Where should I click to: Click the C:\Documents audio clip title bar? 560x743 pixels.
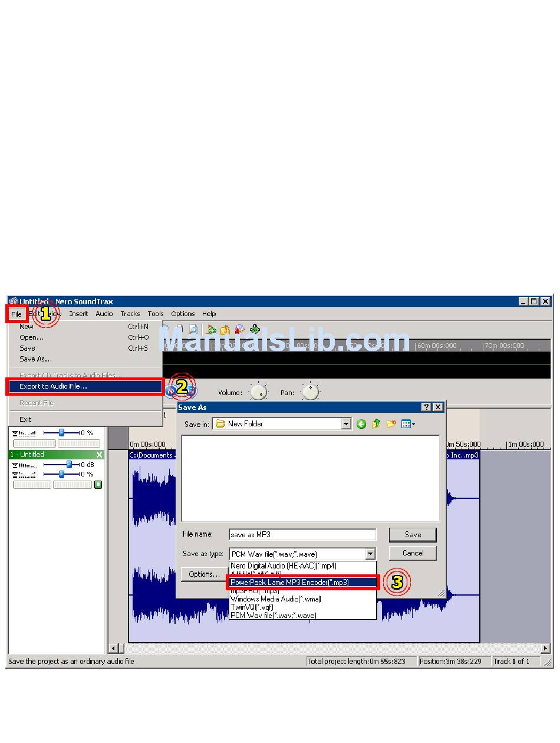pyautogui.click(x=152, y=455)
